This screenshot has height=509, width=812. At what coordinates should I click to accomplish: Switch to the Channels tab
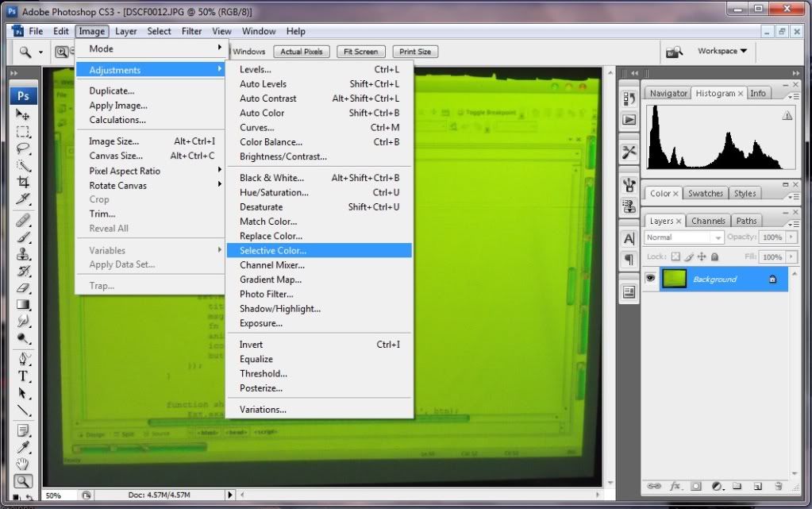click(708, 221)
